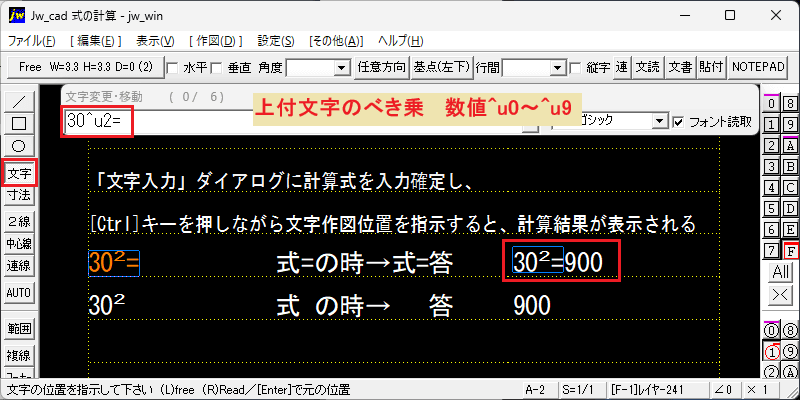800x400 pixels.
Task: Open the 表示 view menu
Action: [x=155, y=41]
